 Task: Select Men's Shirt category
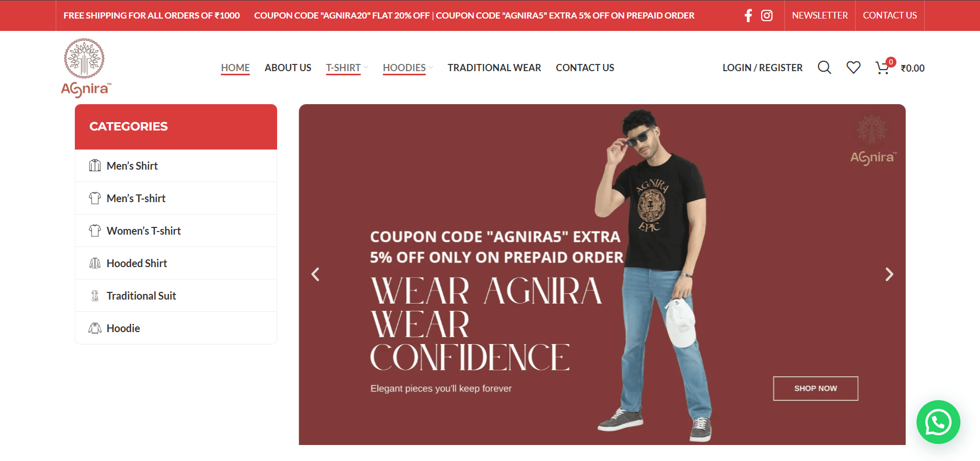coord(176,166)
